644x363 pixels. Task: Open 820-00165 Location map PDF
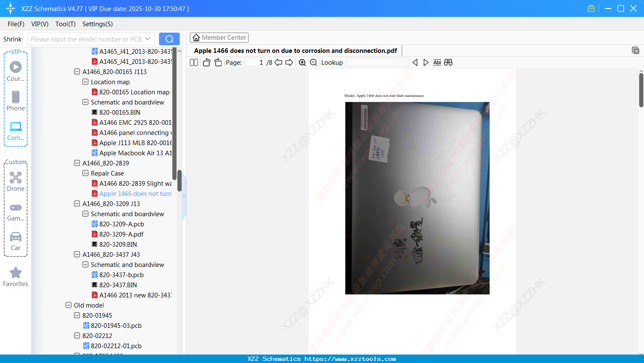[x=132, y=92]
